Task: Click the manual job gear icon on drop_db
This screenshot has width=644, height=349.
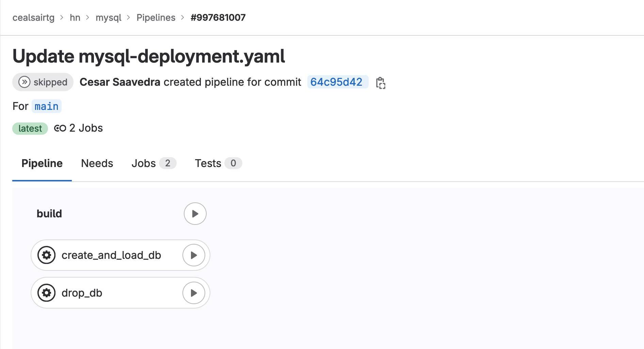Action: pos(47,293)
